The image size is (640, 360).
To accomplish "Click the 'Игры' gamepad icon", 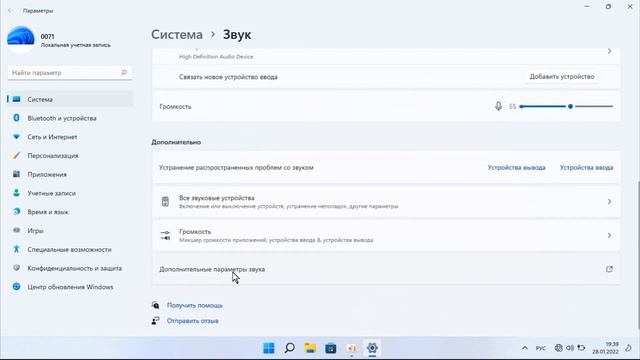I will 16,230.
